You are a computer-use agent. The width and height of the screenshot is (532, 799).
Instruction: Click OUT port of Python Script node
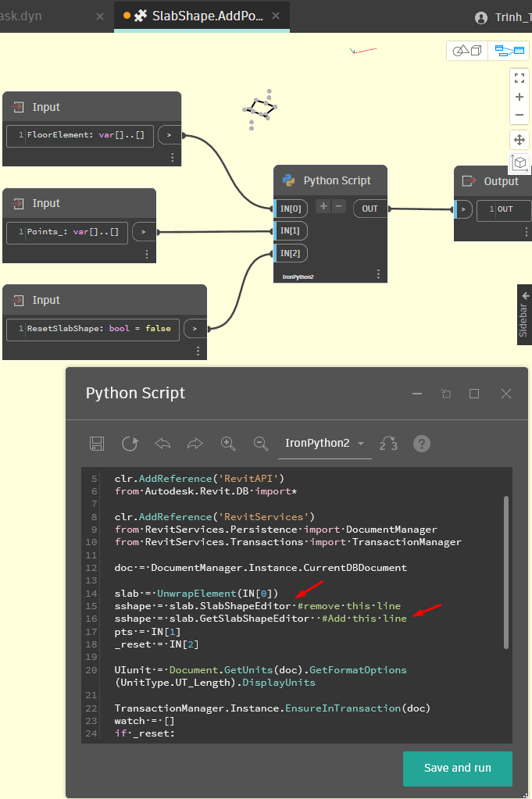[370, 209]
